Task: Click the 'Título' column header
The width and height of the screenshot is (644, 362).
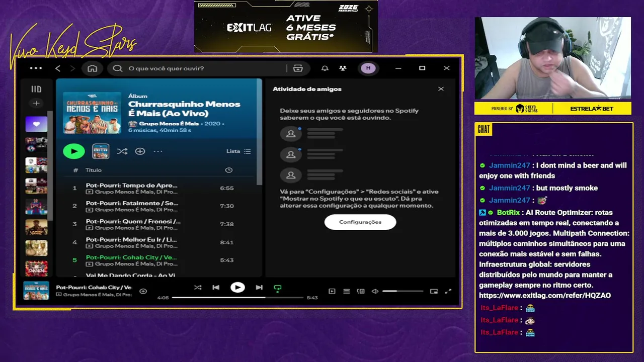Action: (93, 170)
